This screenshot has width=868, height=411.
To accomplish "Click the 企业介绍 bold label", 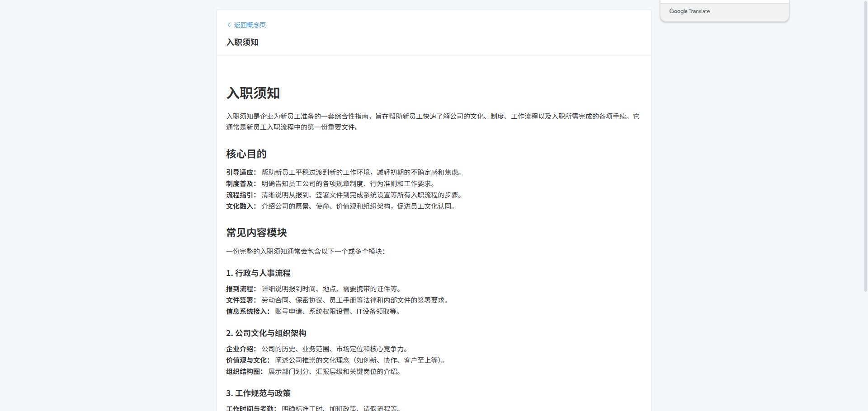I will click(x=241, y=349).
